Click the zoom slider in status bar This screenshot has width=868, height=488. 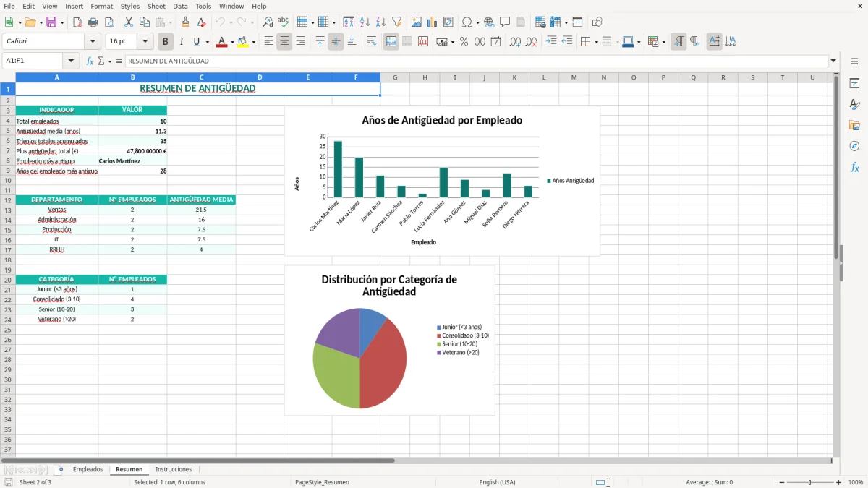(x=809, y=482)
